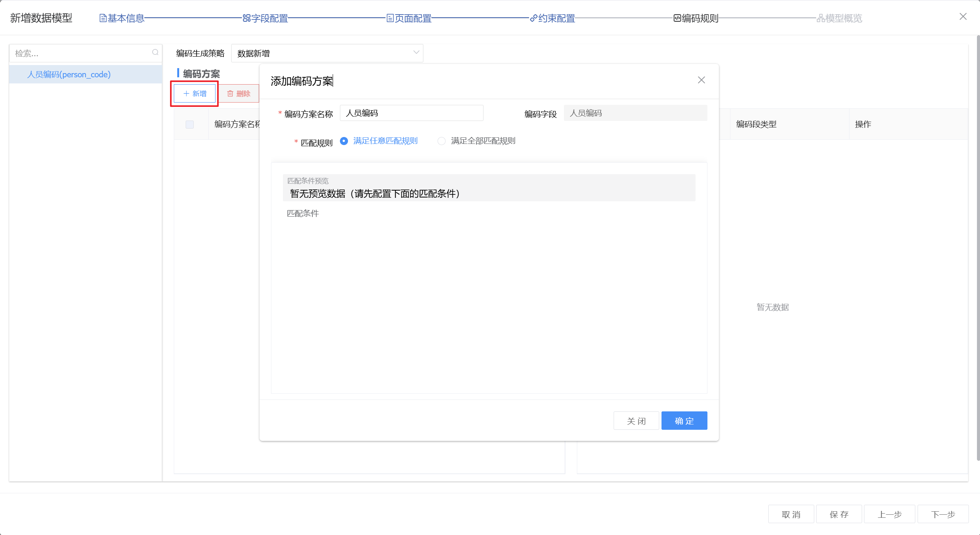Click the 字段配置 step icon
The height and width of the screenshot is (535, 980).
247,18
